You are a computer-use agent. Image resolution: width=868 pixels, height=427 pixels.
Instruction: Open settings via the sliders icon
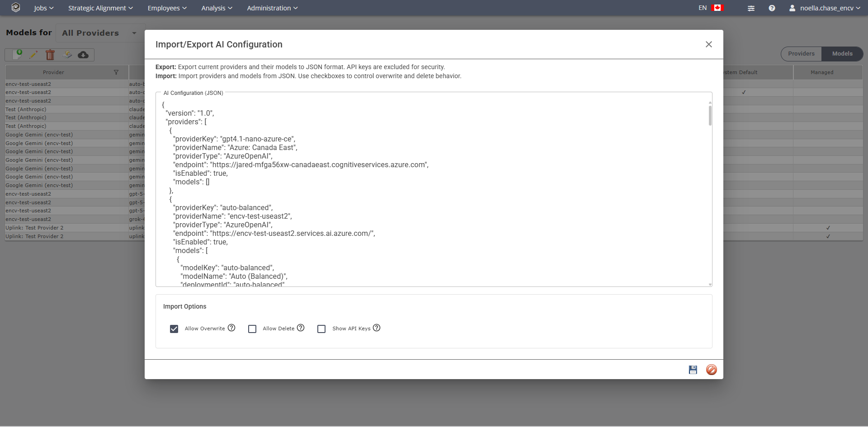[751, 8]
